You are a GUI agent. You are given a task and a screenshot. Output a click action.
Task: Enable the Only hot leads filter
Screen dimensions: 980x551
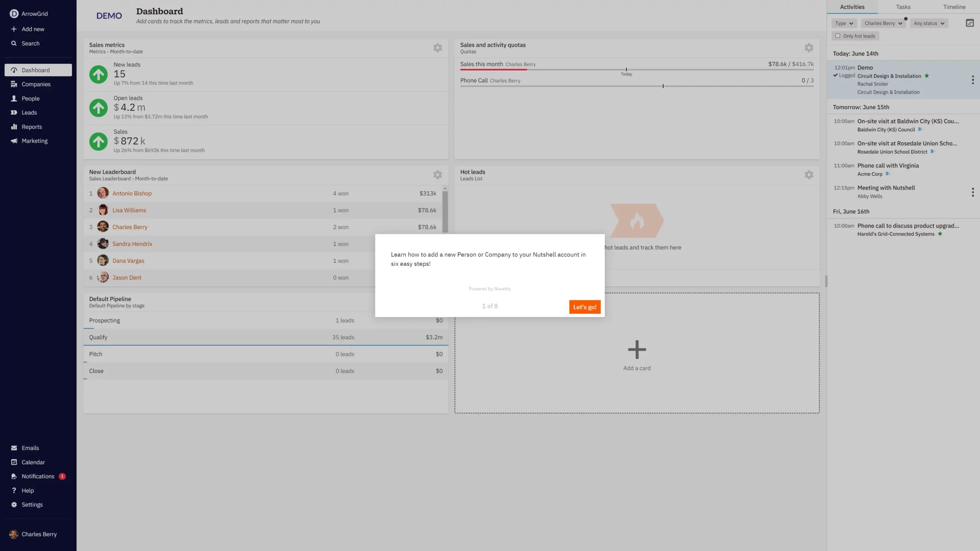tap(838, 36)
